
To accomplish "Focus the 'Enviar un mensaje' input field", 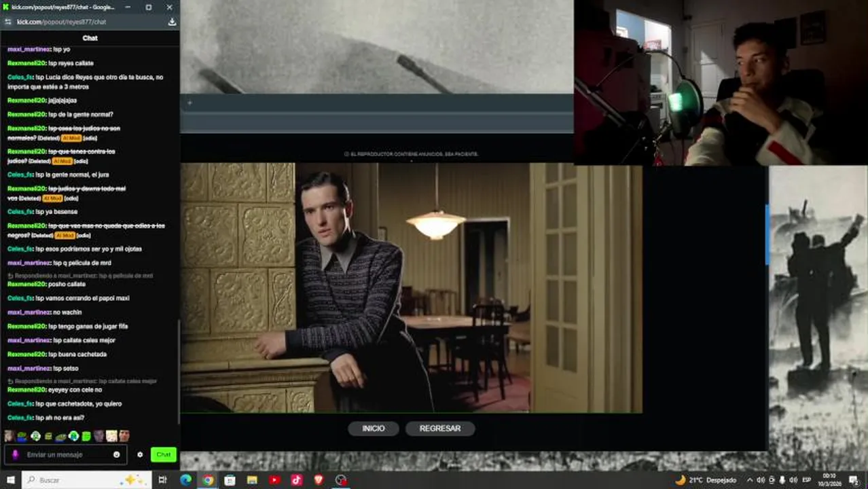I will click(x=65, y=454).
